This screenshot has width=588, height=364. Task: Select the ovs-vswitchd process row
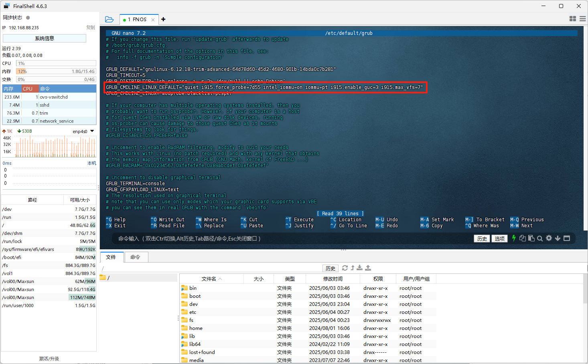click(x=49, y=97)
